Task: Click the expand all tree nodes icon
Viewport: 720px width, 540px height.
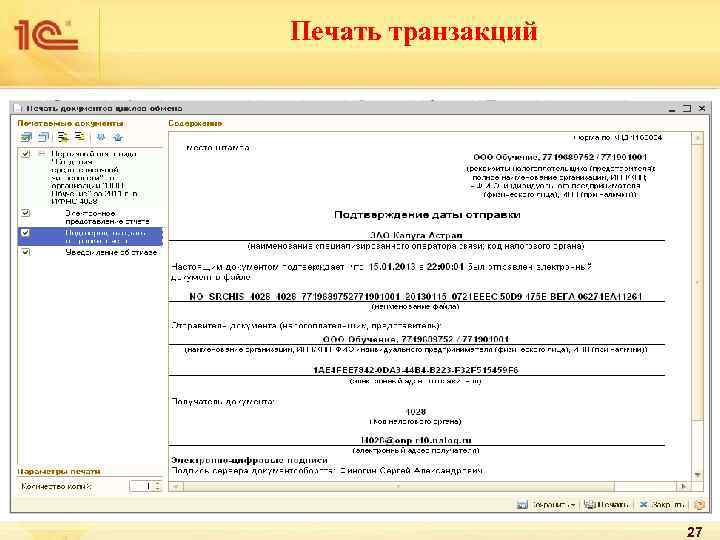Action: [x=63, y=137]
